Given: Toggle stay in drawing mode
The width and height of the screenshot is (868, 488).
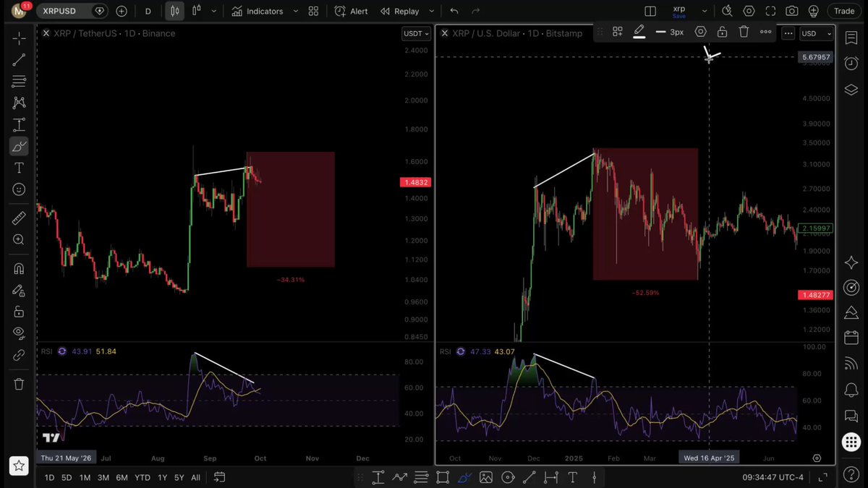Looking at the screenshot, I should click(19, 291).
